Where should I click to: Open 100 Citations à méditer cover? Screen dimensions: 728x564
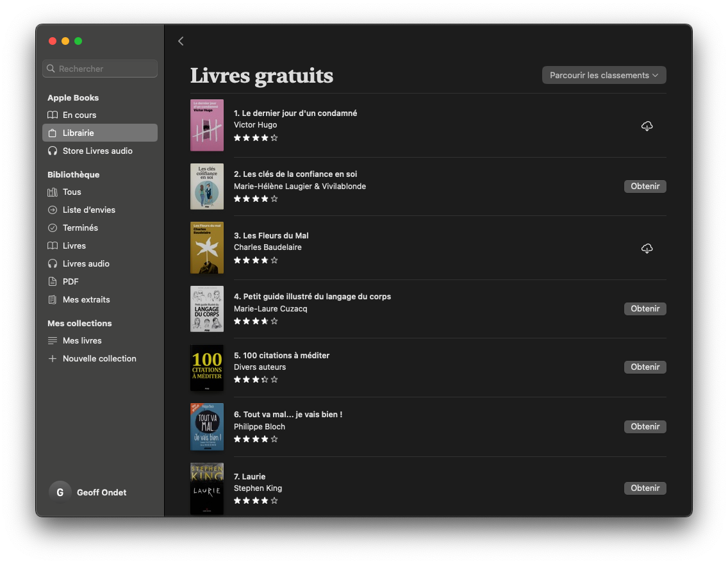tap(206, 368)
